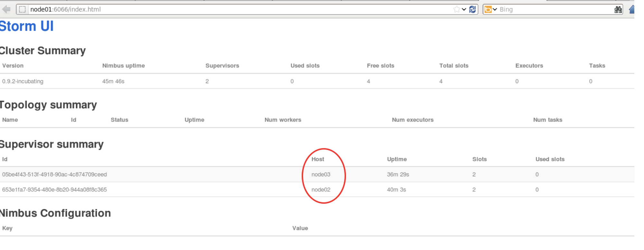The height and width of the screenshot is (250, 644).
Task: Open the dropdown arrow next to the bookmark star
Action: coord(464,9)
